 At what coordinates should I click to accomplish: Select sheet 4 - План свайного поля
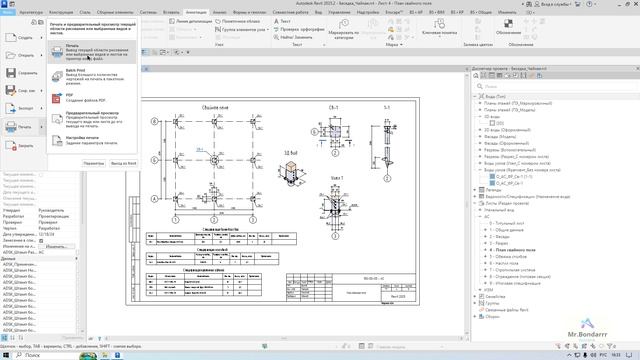tap(512, 250)
